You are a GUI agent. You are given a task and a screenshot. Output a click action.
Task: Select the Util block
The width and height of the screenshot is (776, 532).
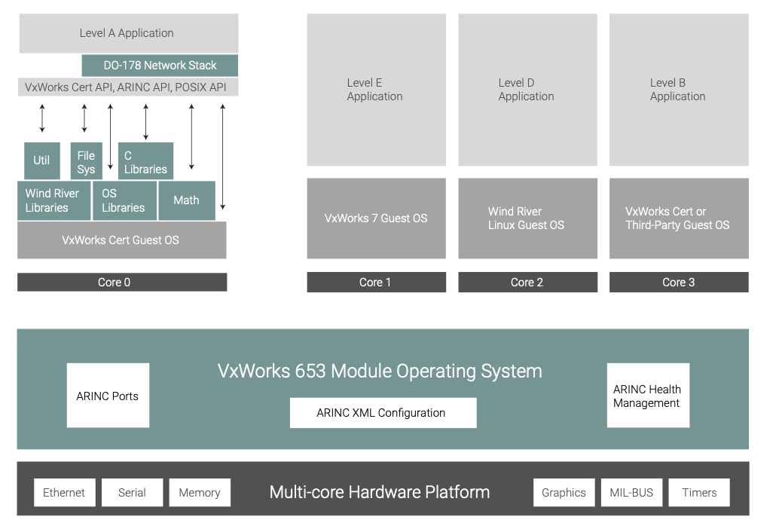(42, 161)
